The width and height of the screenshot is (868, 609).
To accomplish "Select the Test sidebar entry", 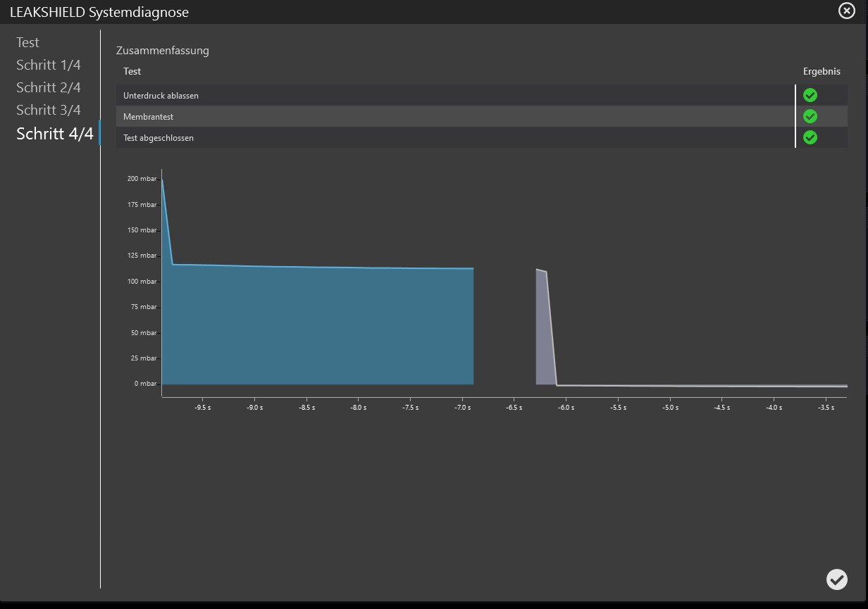I will (x=28, y=43).
